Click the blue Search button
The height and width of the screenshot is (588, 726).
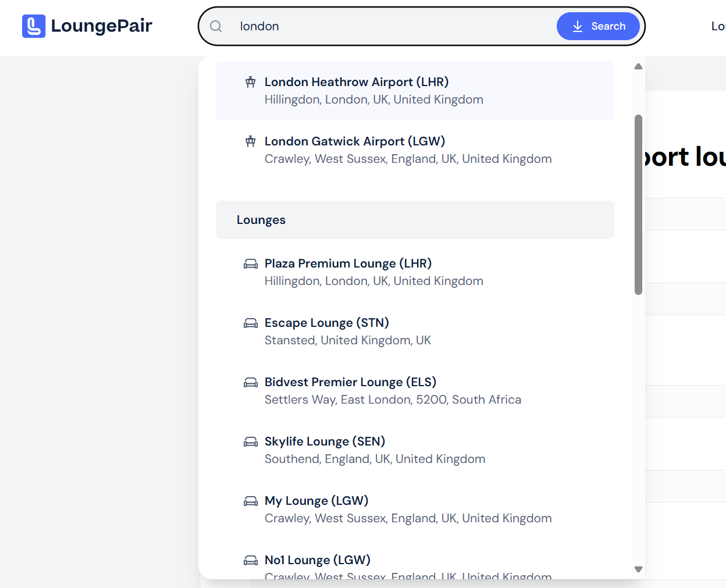coord(598,26)
